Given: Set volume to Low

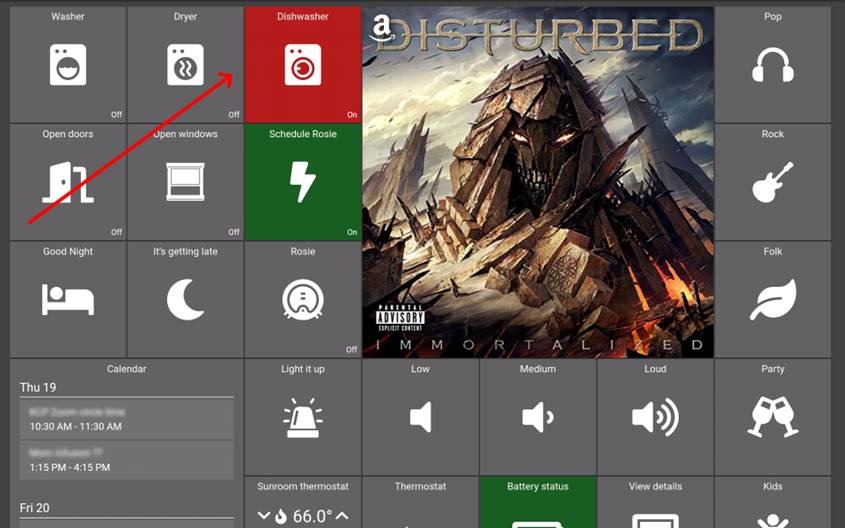Looking at the screenshot, I should pos(420,417).
